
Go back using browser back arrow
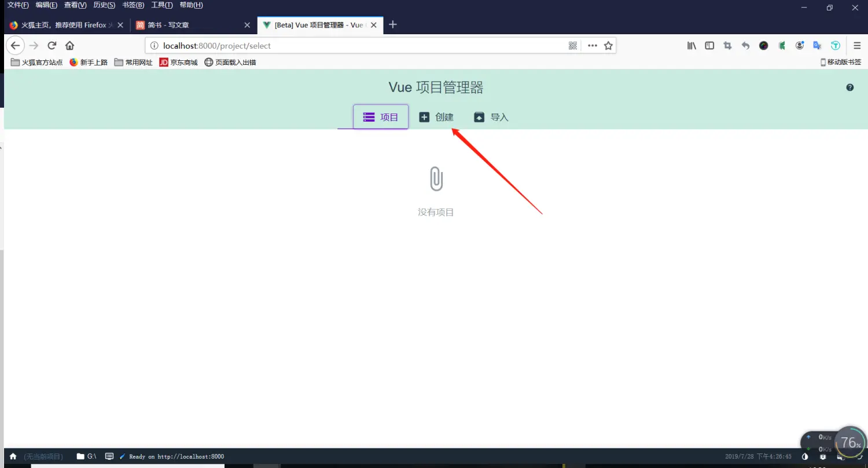tap(16, 46)
